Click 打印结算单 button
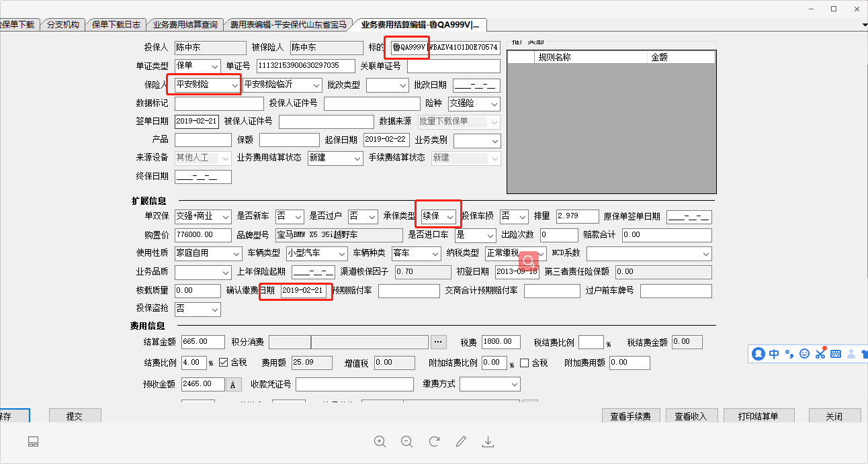 (758, 416)
